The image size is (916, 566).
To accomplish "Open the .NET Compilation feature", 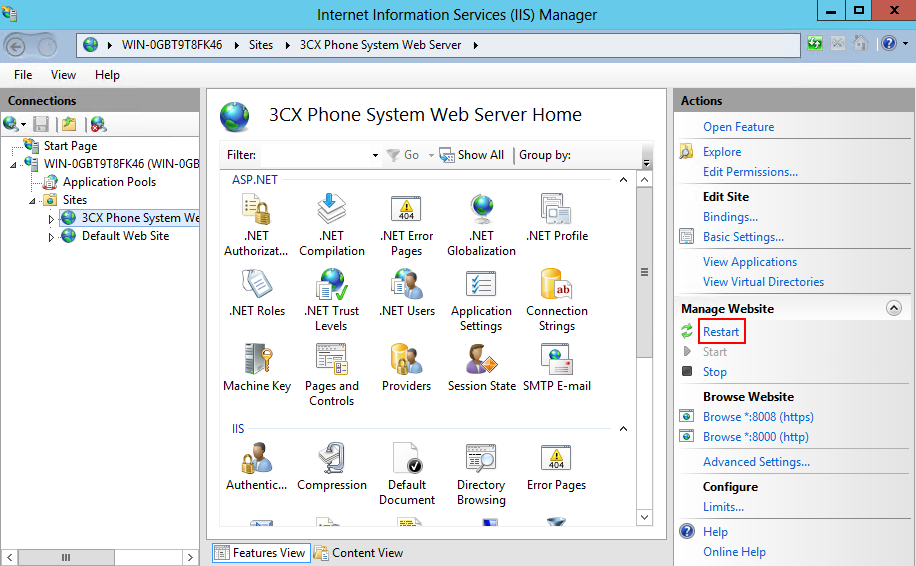I will (x=332, y=225).
